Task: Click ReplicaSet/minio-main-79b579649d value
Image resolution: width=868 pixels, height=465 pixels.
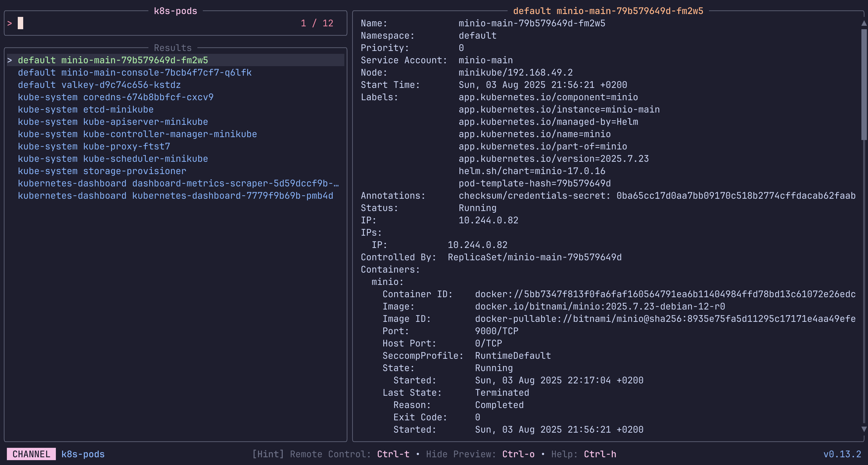Action: click(x=535, y=257)
